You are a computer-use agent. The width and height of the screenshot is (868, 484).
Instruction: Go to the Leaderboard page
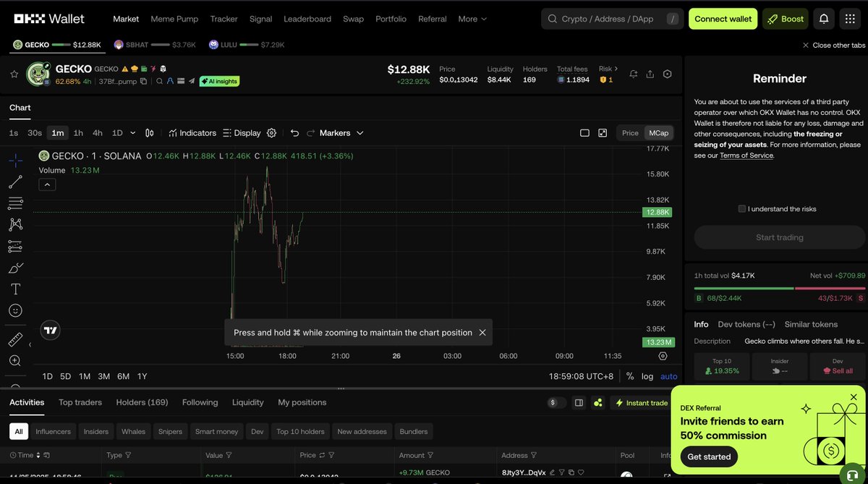(x=307, y=19)
